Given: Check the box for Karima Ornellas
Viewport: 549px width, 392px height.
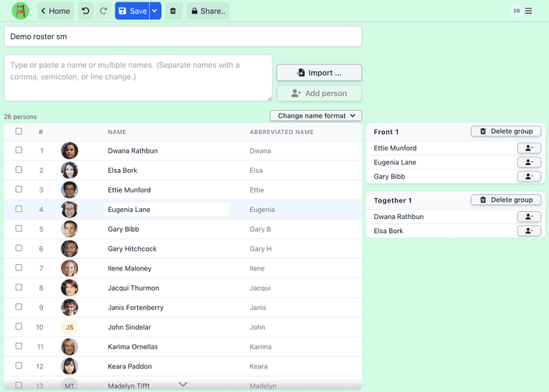Looking at the screenshot, I should (19, 346).
